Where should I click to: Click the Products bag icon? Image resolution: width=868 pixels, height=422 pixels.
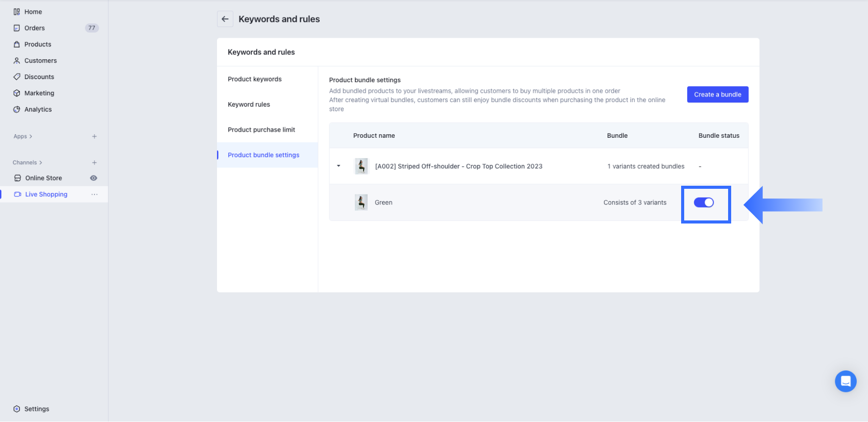pos(17,44)
